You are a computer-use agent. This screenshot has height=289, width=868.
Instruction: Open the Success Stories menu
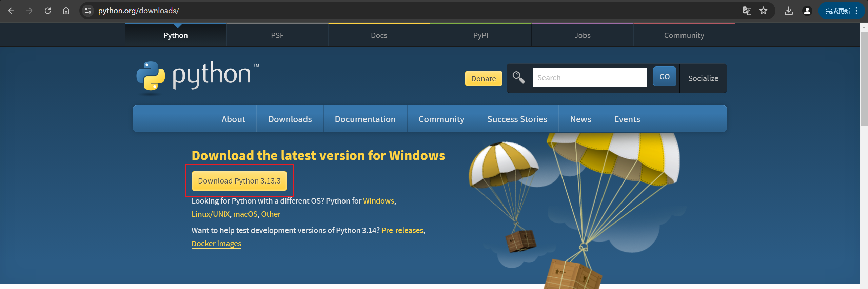pos(517,119)
